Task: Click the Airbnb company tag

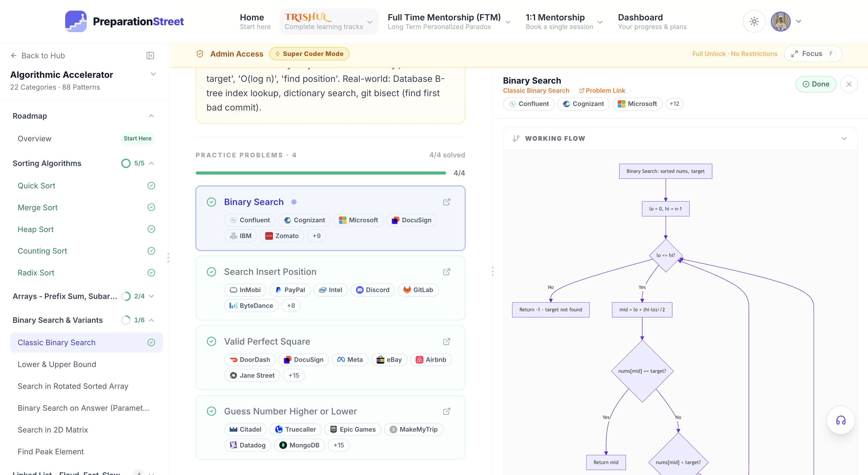Action: click(x=431, y=360)
